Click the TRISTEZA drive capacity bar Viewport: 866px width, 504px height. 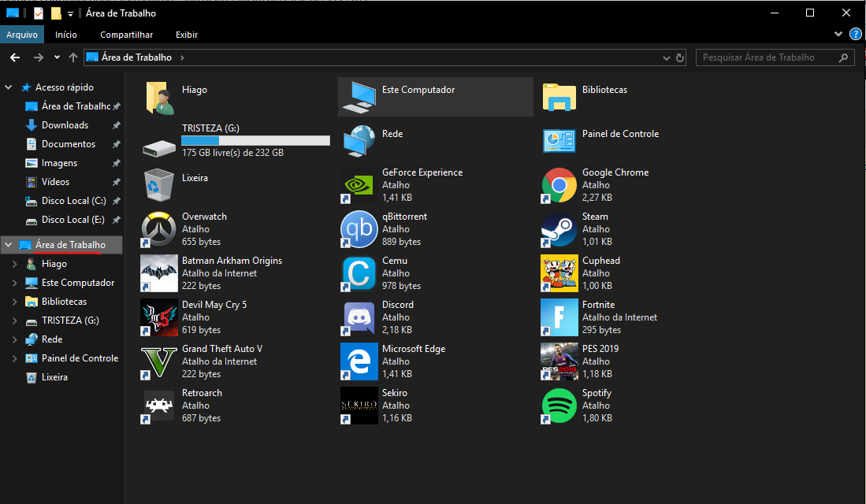(x=256, y=141)
